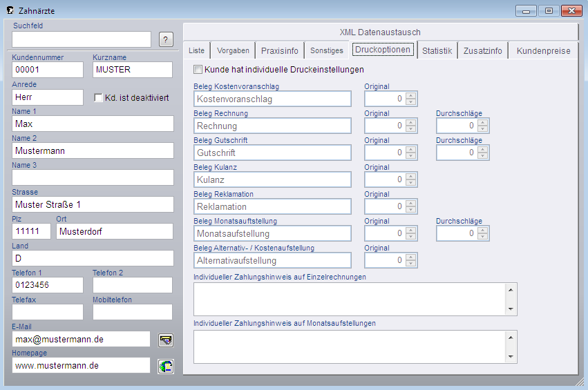Click the Kurzname field showing MUSTER
The width and height of the screenshot is (588, 390).
[133, 70]
